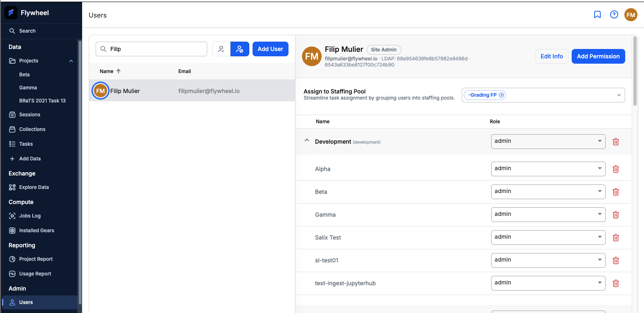
Task: Click the Add Permission button
Action: coord(598,56)
